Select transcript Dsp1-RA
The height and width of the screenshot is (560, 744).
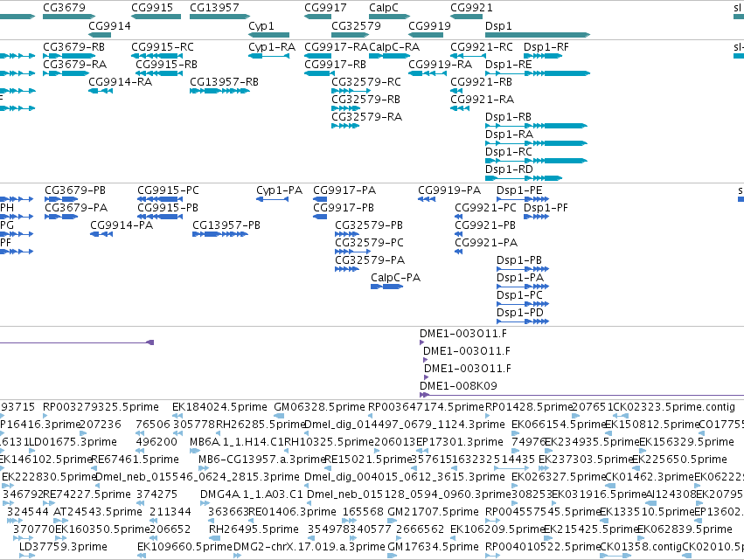tap(509, 135)
